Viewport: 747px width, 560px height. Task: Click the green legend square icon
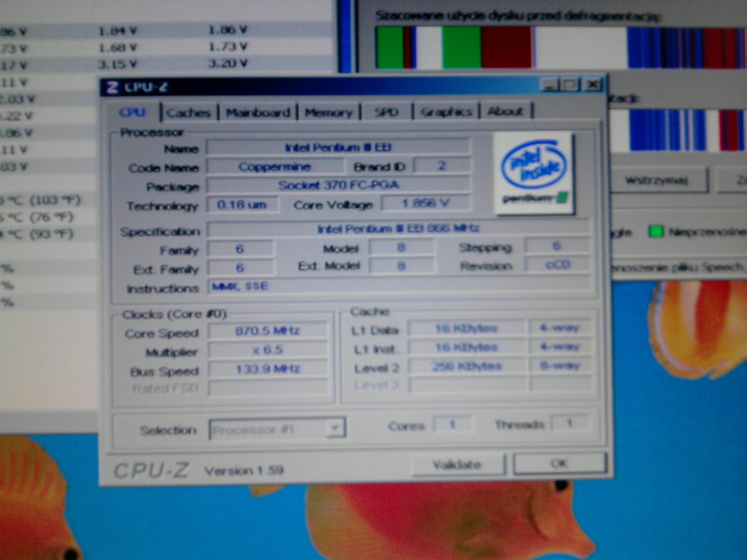click(656, 232)
